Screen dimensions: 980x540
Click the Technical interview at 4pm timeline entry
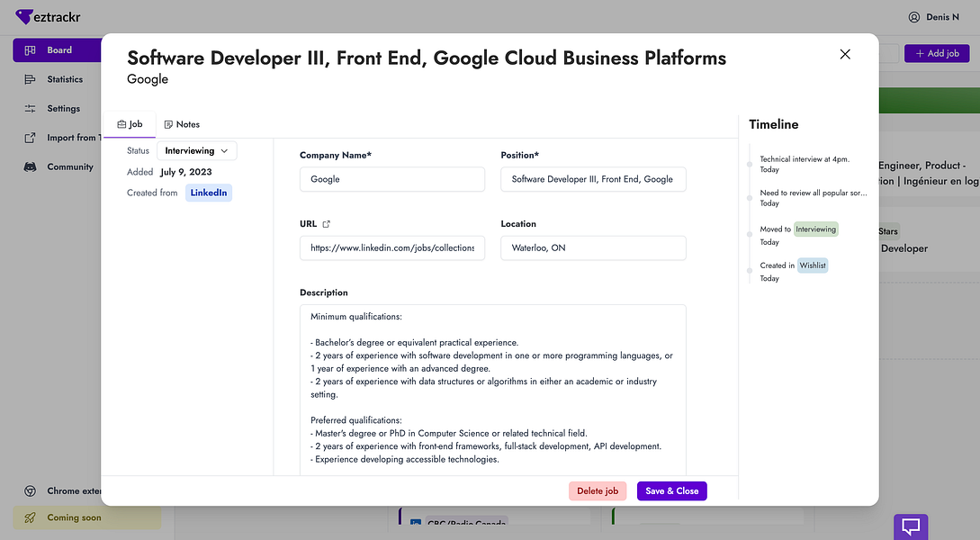[805, 165]
